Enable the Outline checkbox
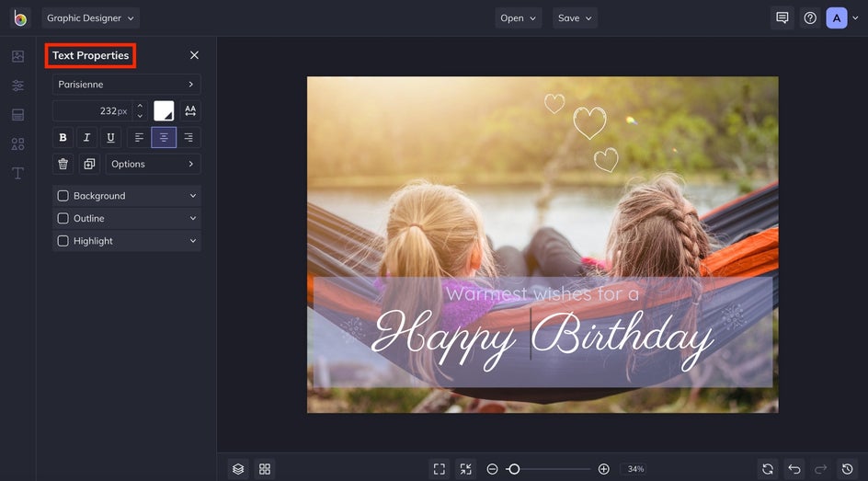Viewport: 868px width, 481px height. point(63,219)
